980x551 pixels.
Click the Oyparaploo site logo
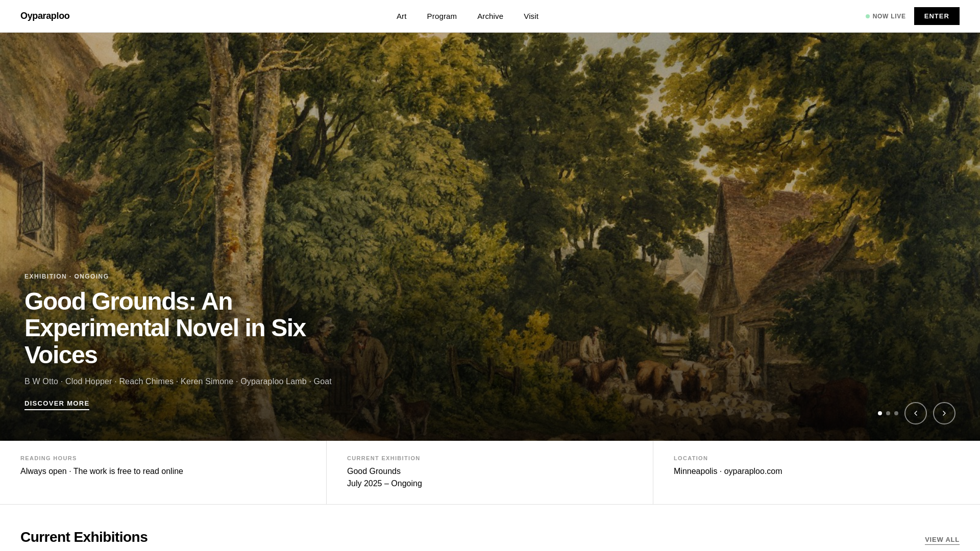coord(45,16)
